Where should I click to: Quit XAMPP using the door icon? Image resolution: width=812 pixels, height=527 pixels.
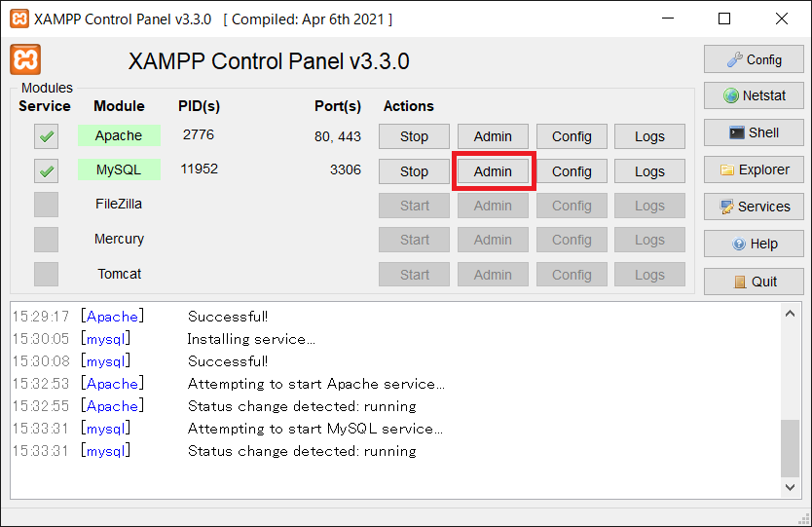click(754, 282)
